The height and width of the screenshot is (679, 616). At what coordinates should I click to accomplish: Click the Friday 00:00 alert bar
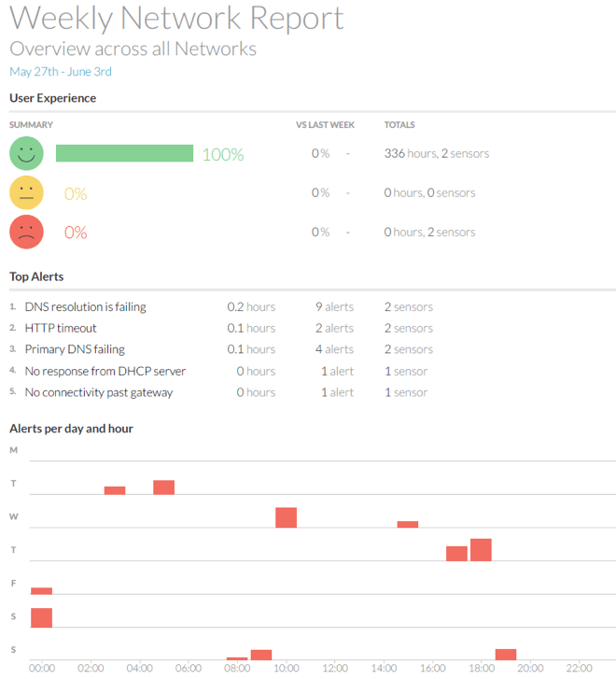(x=41, y=590)
